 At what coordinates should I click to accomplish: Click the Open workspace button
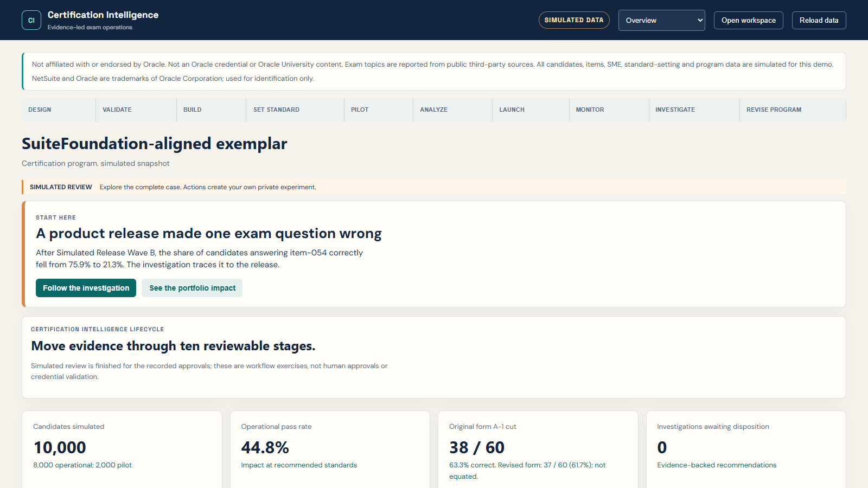point(748,20)
